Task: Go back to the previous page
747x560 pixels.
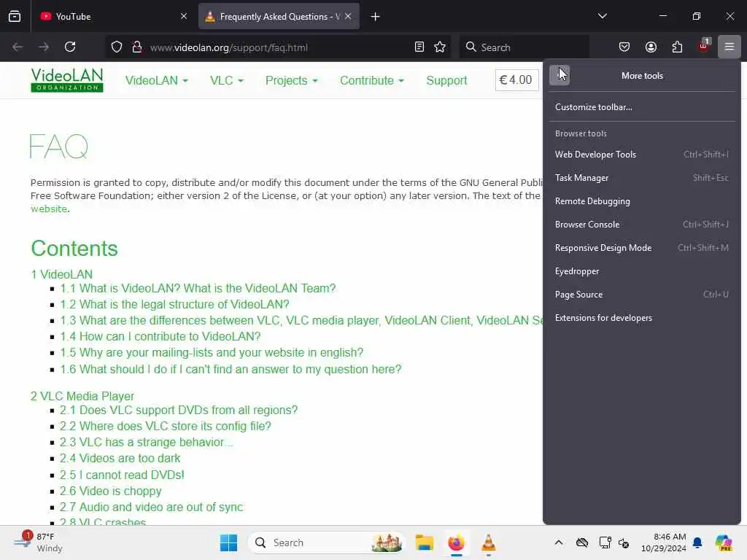Action: [x=18, y=47]
